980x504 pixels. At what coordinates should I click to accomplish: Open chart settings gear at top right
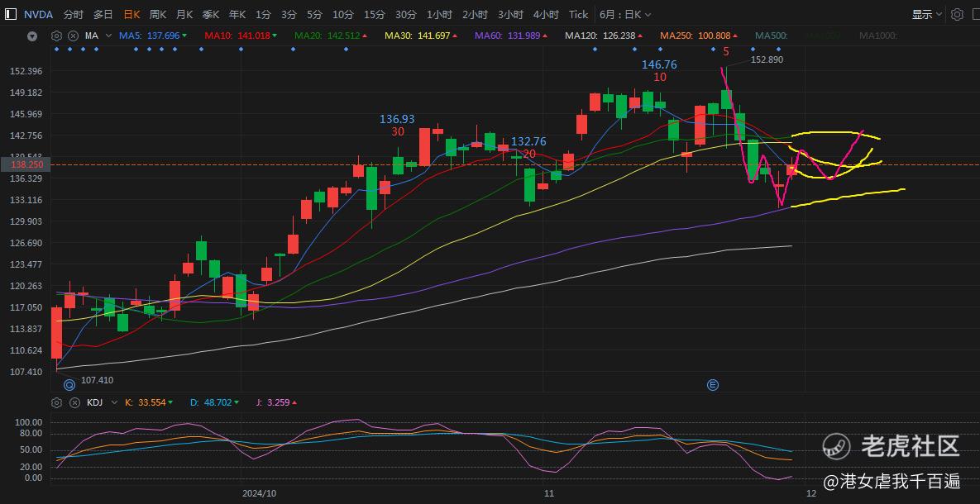tap(956, 14)
